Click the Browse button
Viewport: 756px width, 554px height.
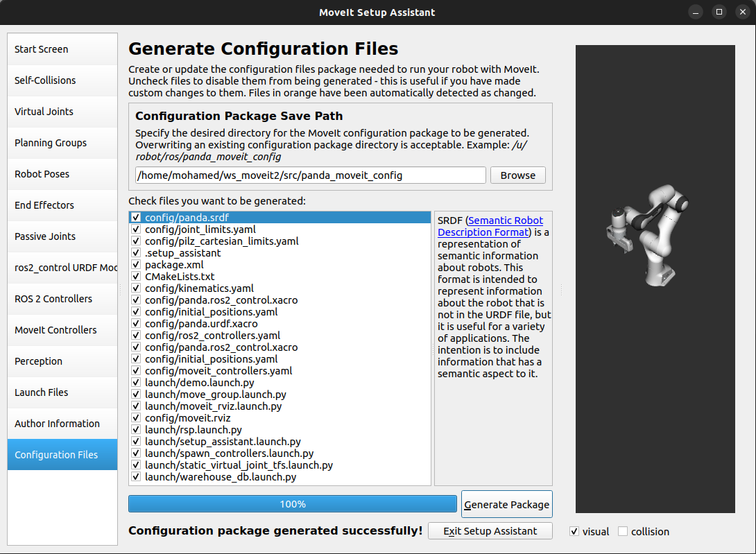517,175
